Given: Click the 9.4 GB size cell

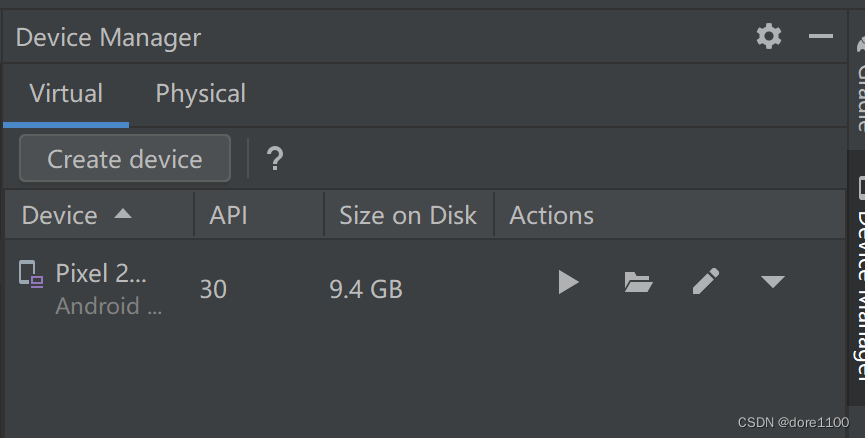Looking at the screenshot, I should coord(365,290).
